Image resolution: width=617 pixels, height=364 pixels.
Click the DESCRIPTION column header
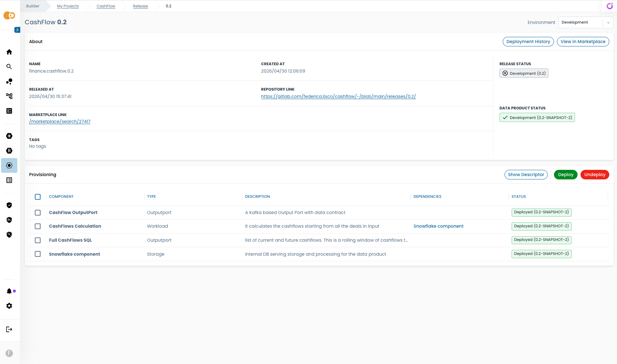coord(257,197)
